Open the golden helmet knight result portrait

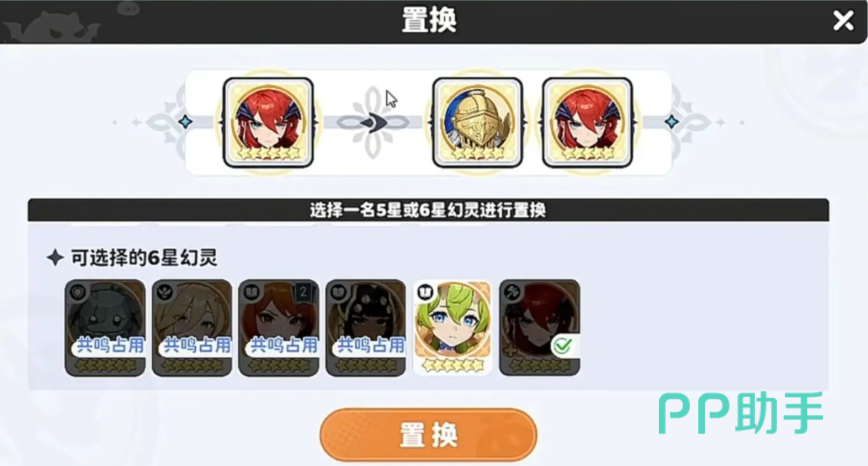click(x=477, y=122)
